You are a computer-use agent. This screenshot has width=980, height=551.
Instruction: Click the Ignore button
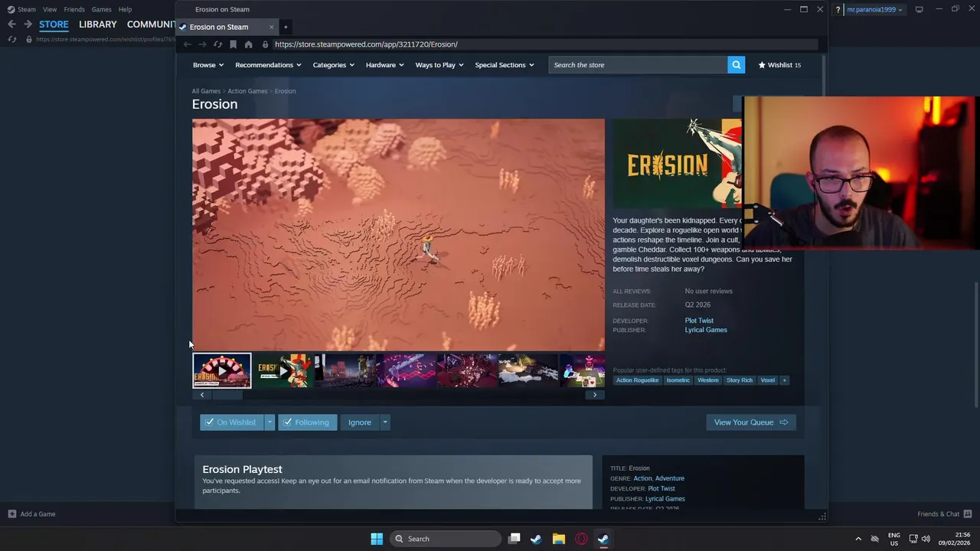tap(360, 422)
